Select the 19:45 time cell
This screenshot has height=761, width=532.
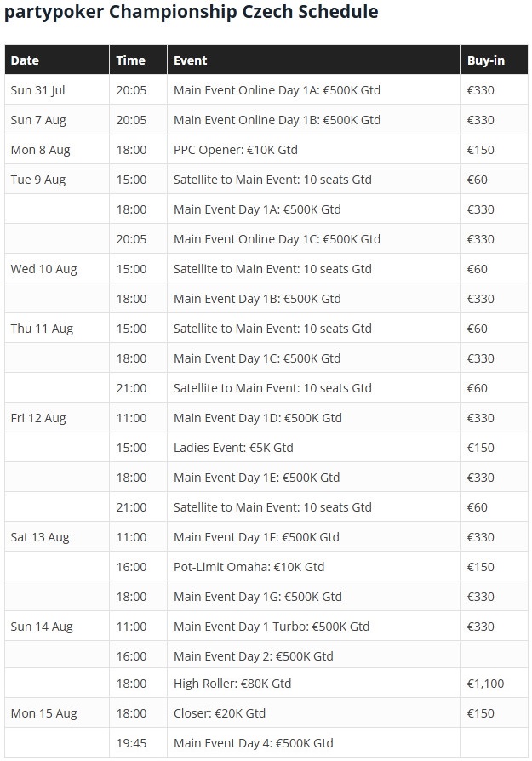tap(139, 743)
